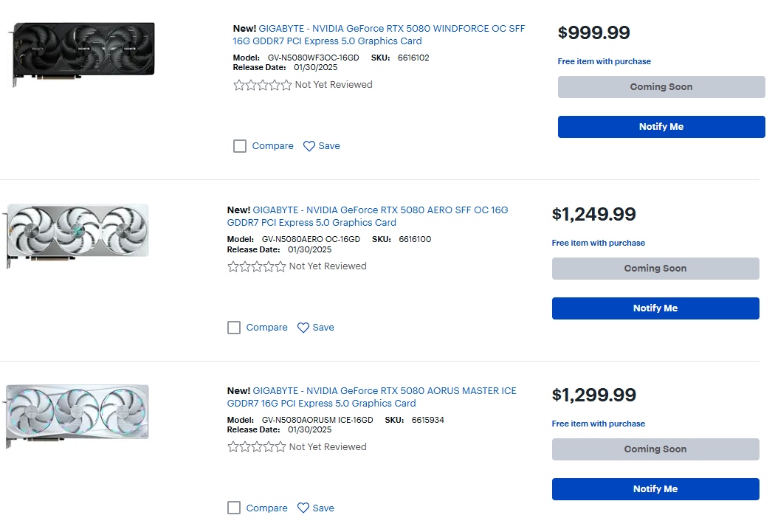Image resolution: width=775 pixels, height=532 pixels.
Task: Check Compare box for AORUS MASTER ICE card
Action: tap(234, 508)
